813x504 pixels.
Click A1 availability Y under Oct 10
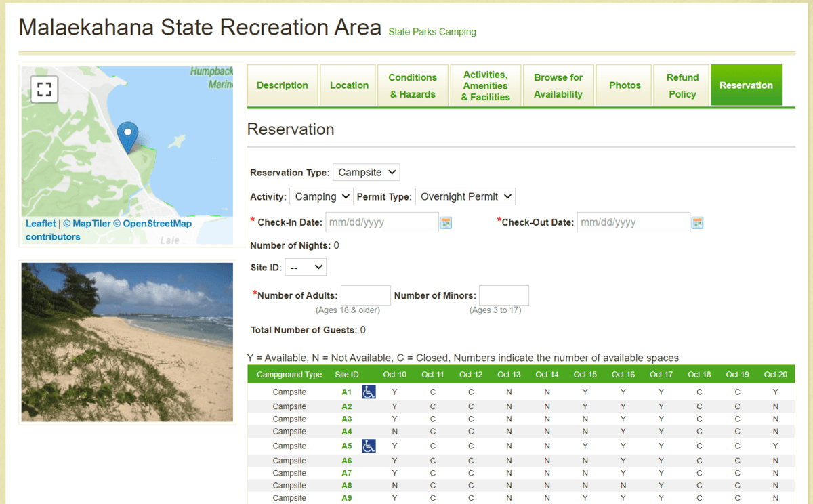tap(395, 392)
